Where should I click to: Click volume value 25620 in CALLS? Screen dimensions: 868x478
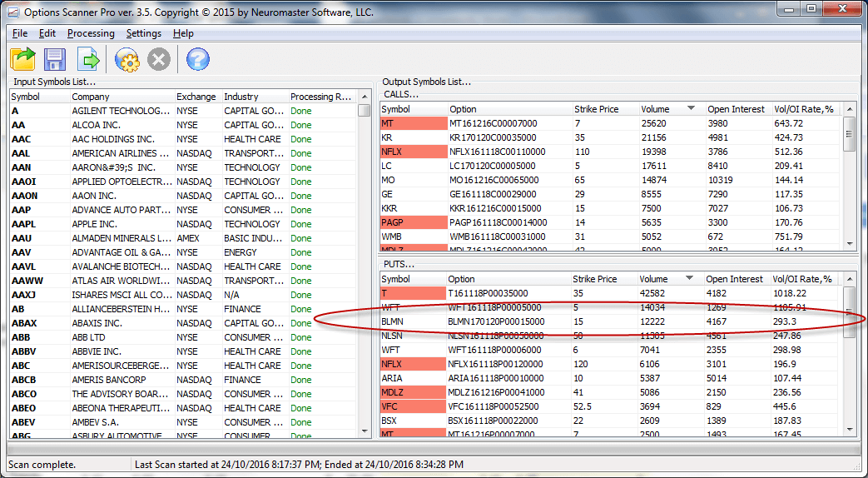(x=654, y=123)
